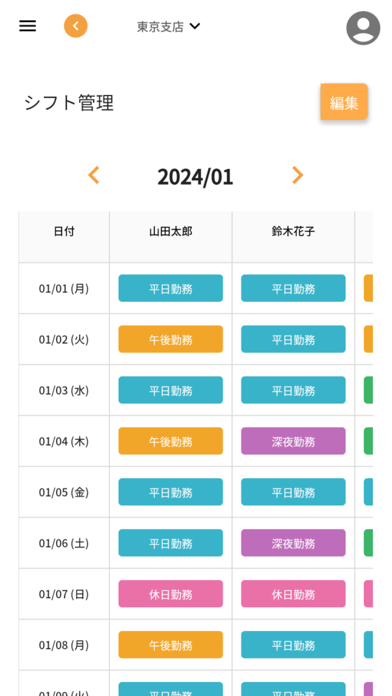Click 山田太郎's 午後勤務 shift on 01/04
Image resolution: width=392 pixels, height=696 pixels.
[170, 441]
